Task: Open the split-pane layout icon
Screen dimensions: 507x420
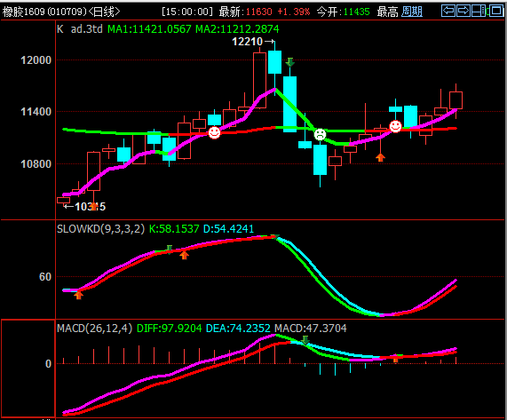Action: click(x=479, y=11)
